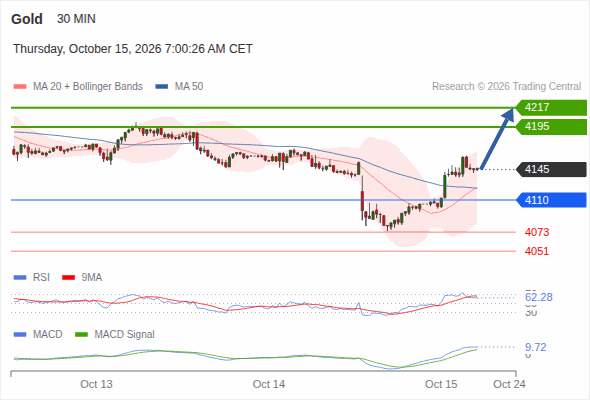590x400 pixels.
Task: Click the Thursday, October 15, 2026 timestamp
Action: 133,49
